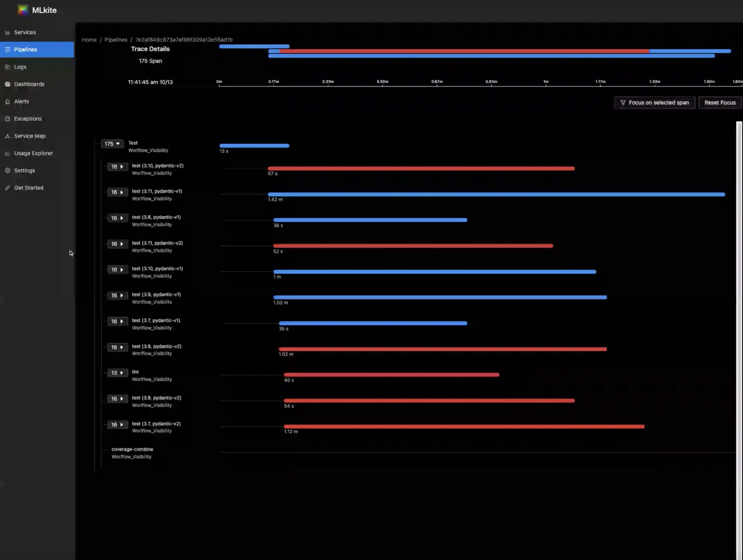The height and width of the screenshot is (560, 743).
Task: Click the Services bar-chart icon
Action: tap(7, 32)
